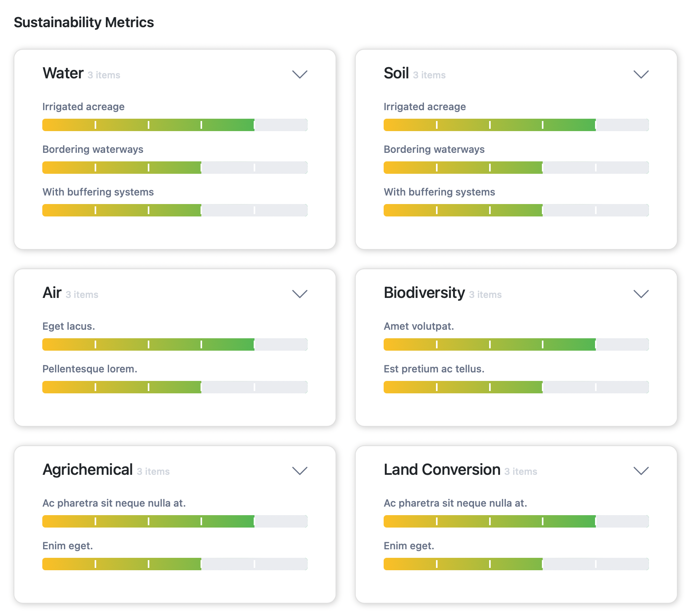Click the Pellentesque lorem progress bar
This screenshot has width=692, height=616.
[175, 387]
